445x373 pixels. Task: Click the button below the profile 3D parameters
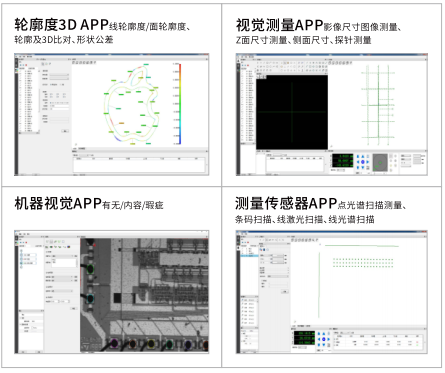point(65,131)
